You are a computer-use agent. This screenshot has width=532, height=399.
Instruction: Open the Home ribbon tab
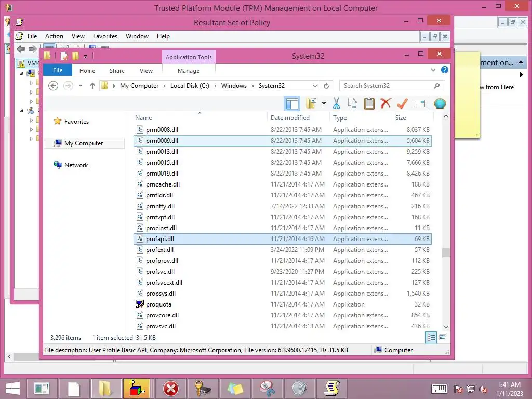point(87,71)
